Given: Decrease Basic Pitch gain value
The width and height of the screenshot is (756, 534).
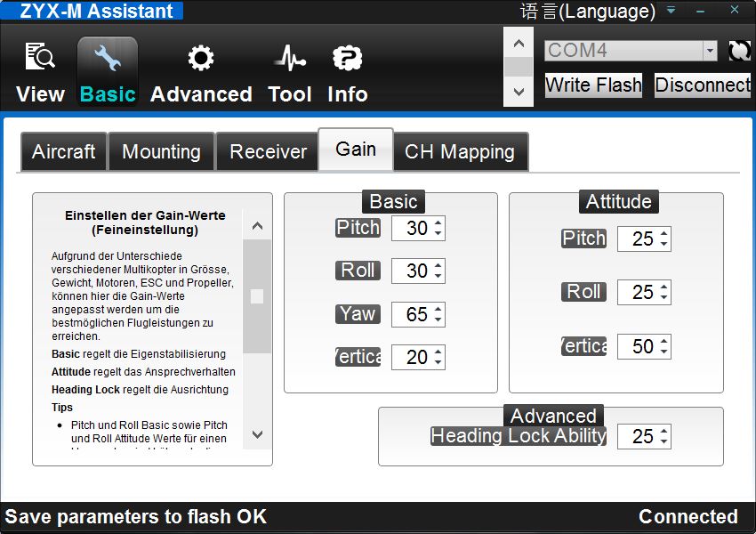Looking at the screenshot, I should coord(438,233).
